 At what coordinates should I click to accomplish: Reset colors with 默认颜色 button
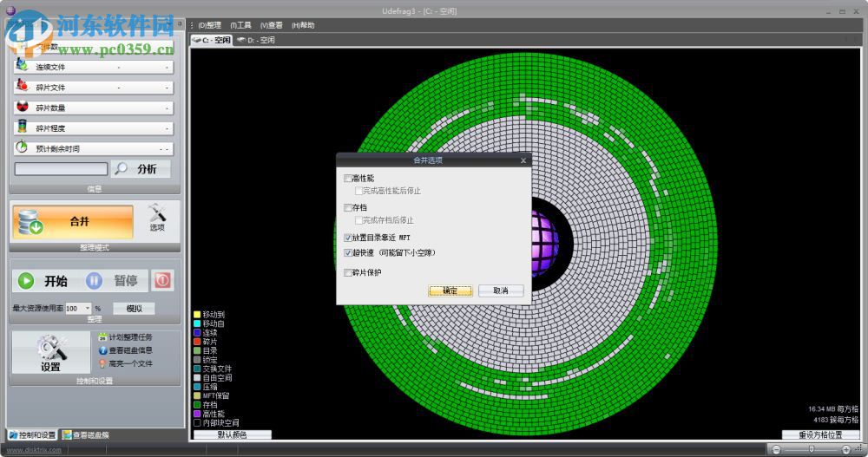click(232, 434)
